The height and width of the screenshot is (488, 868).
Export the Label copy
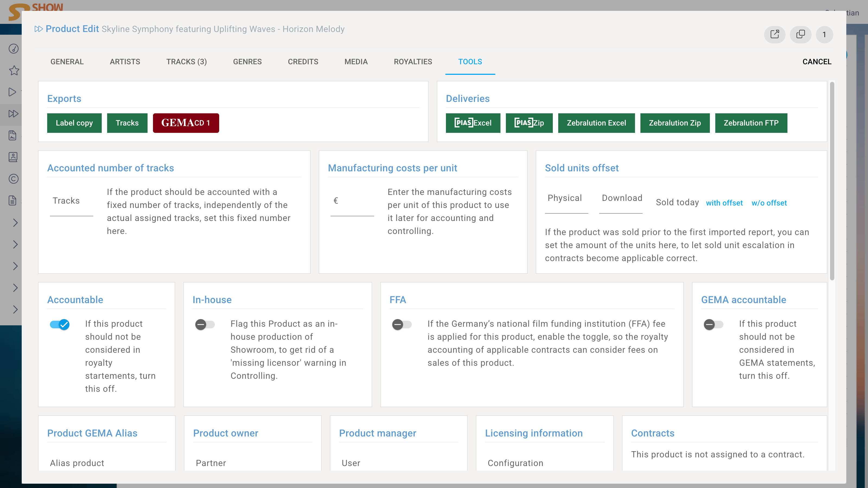[x=74, y=123]
